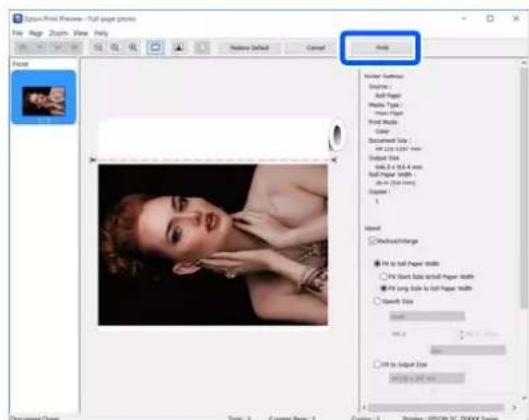Click the zoom in magnifier icon
This screenshot has width=529, height=420.
[x=133, y=48]
